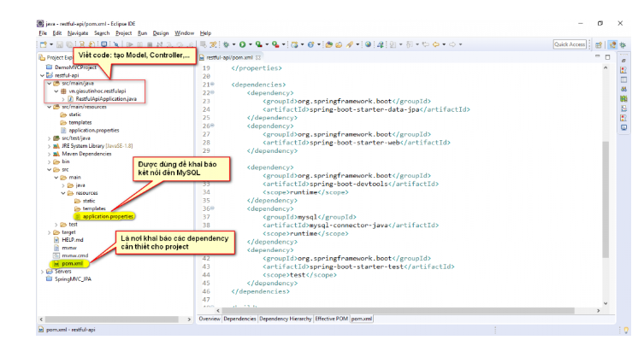Maximize the editor area icon
Viewport: 644px width, 340px height.
point(607,57)
